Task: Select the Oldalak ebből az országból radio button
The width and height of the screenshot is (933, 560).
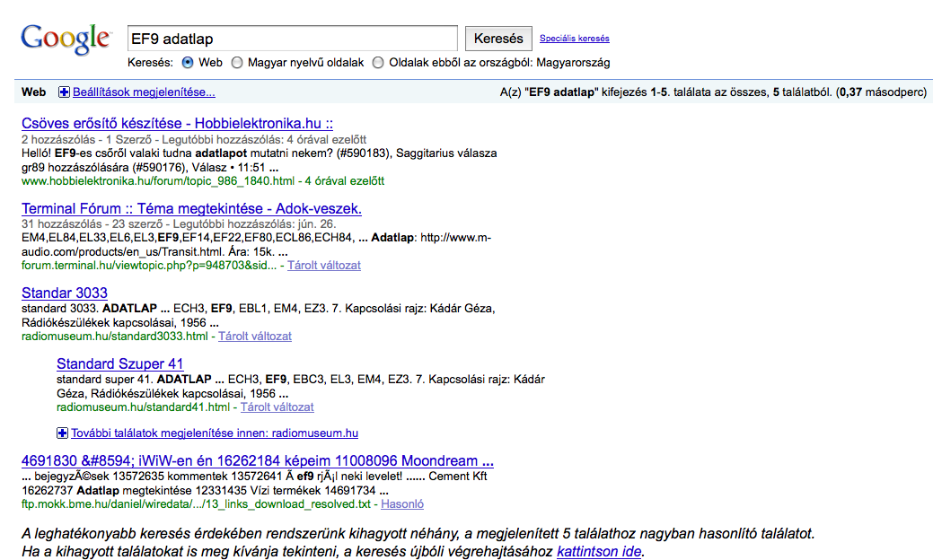Action: [x=378, y=63]
